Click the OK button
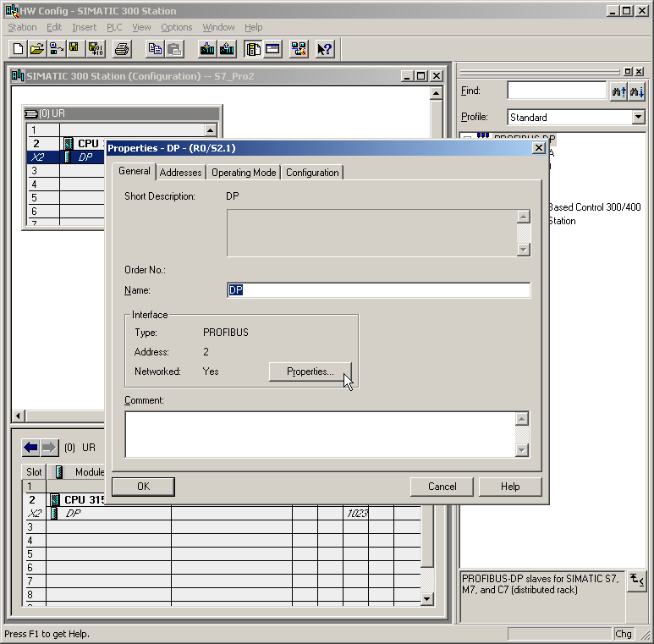 point(144,487)
